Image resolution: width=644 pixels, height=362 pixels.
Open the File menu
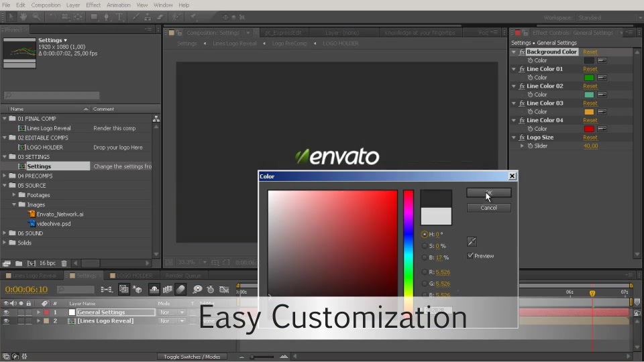click(x=6, y=5)
